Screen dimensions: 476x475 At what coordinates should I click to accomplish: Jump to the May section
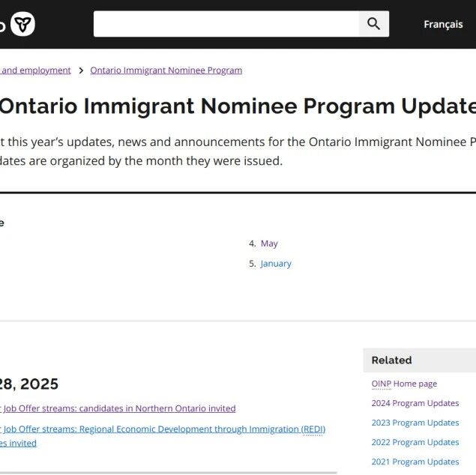(x=269, y=243)
